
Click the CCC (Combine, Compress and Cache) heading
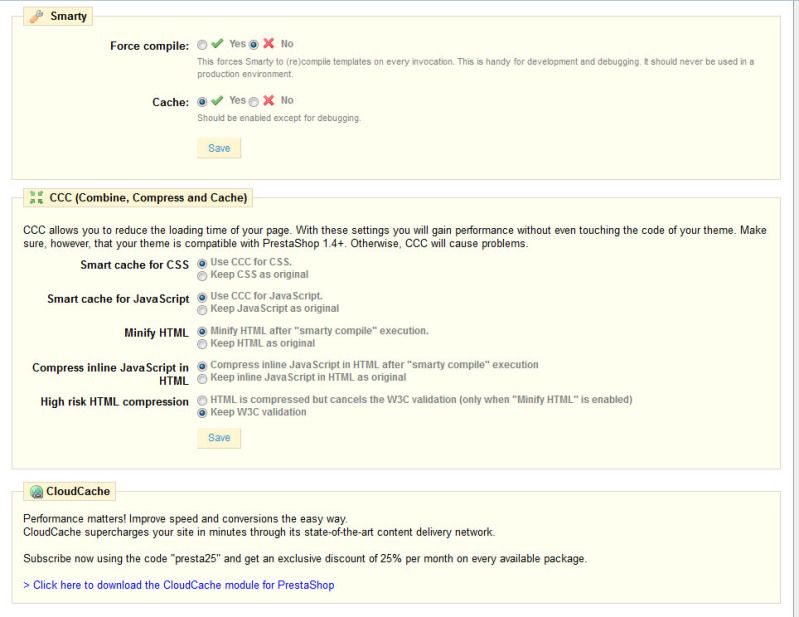point(148,198)
